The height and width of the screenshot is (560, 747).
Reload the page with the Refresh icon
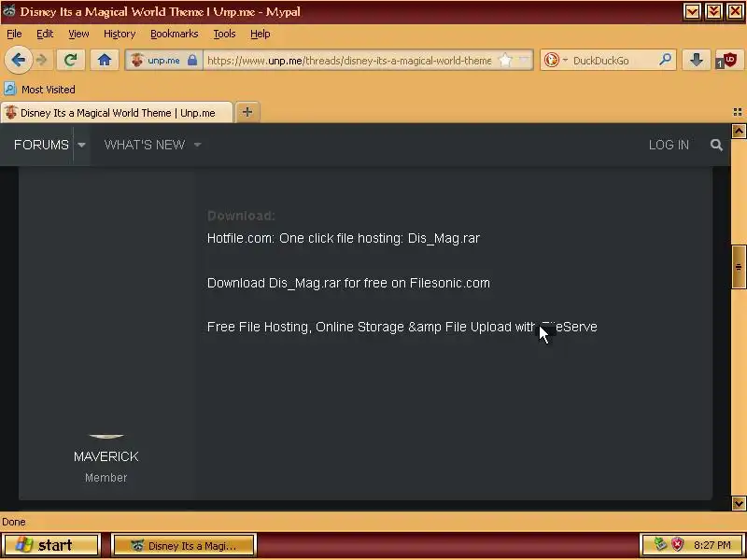71,60
